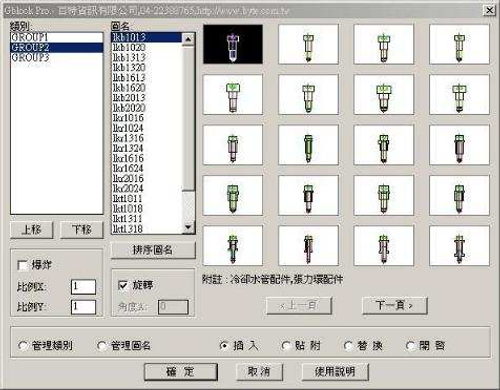Choose the 替換 radio option
The height and width of the screenshot is (390, 500).
348,346
